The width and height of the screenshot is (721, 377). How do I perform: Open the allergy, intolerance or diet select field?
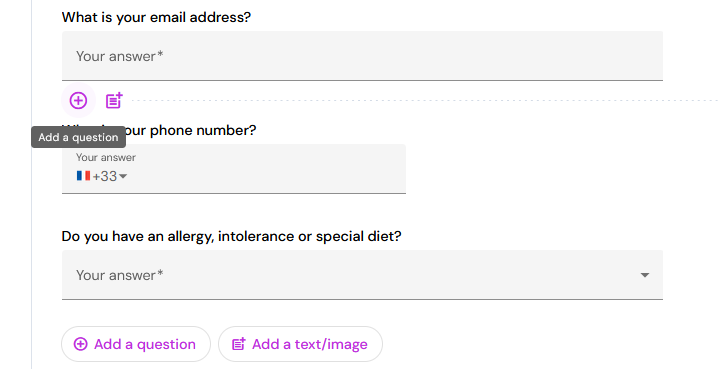tap(362, 275)
